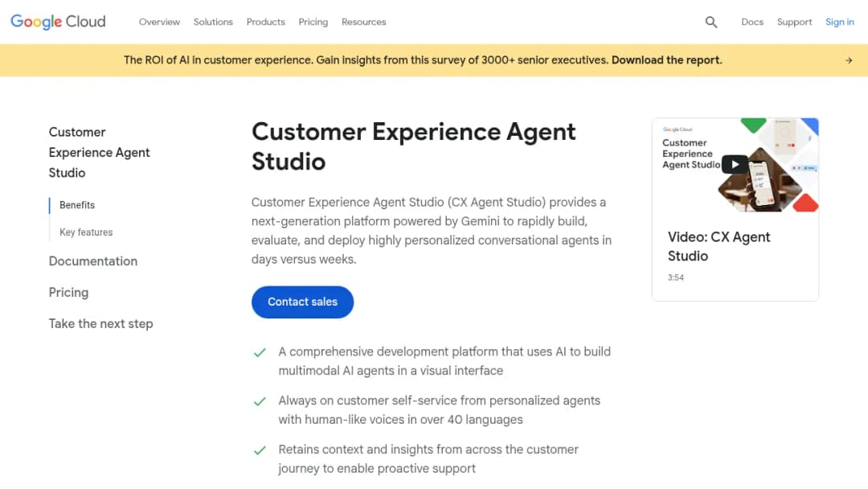868x489 pixels.
Task: Click the Google Cloud logo
Action: pos(58,22)
